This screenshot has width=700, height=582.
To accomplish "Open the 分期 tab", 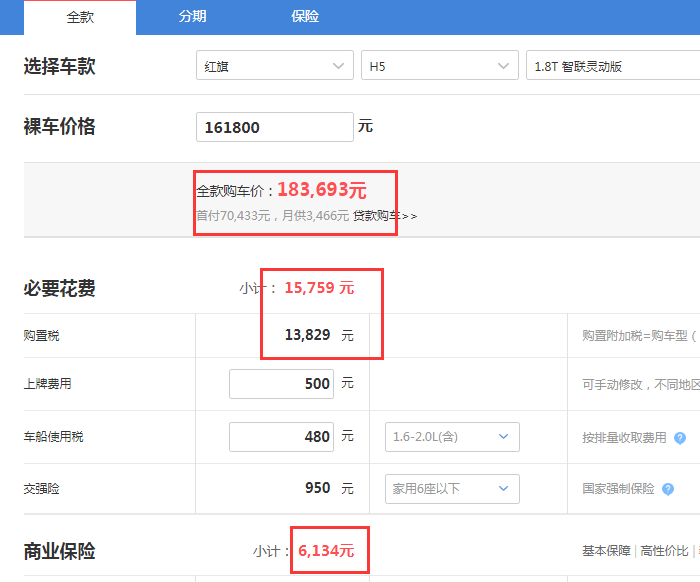I will [x=192, y=17].
